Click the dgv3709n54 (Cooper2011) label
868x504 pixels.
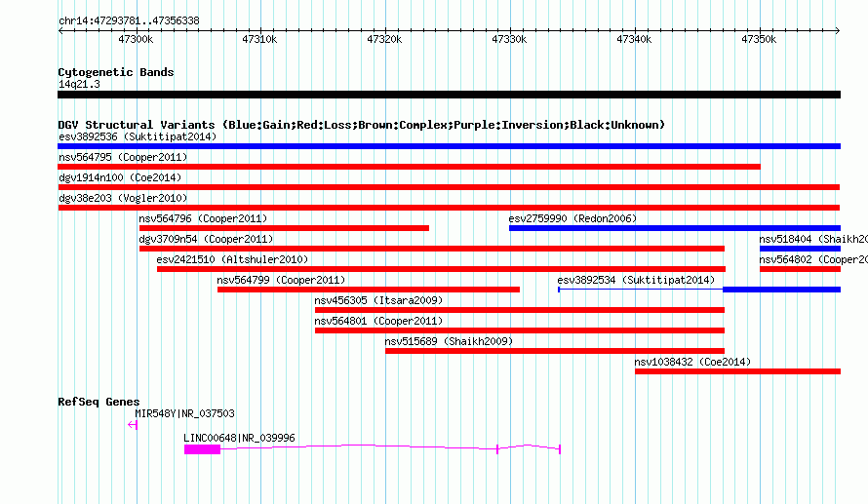pyautogui.click(x=206, y=239)
